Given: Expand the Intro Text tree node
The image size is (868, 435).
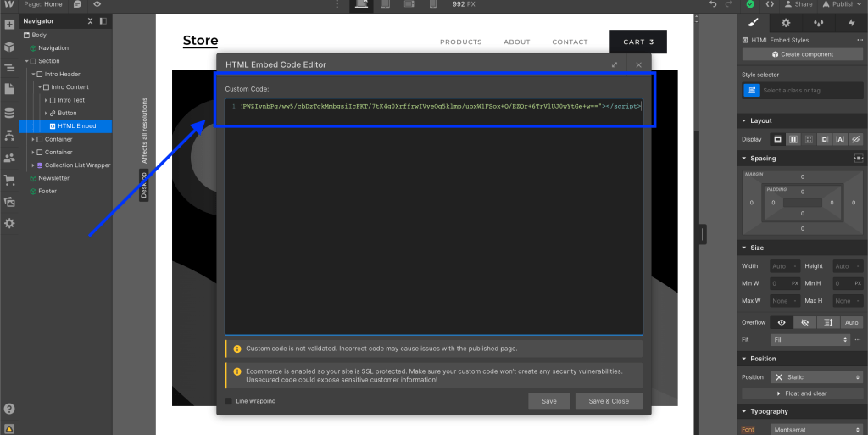Looking at the screenshot, I should 46,100.
